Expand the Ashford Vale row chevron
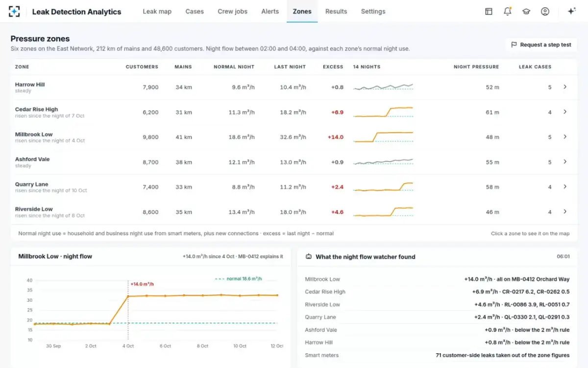The image size is (588, 368). 565,162
